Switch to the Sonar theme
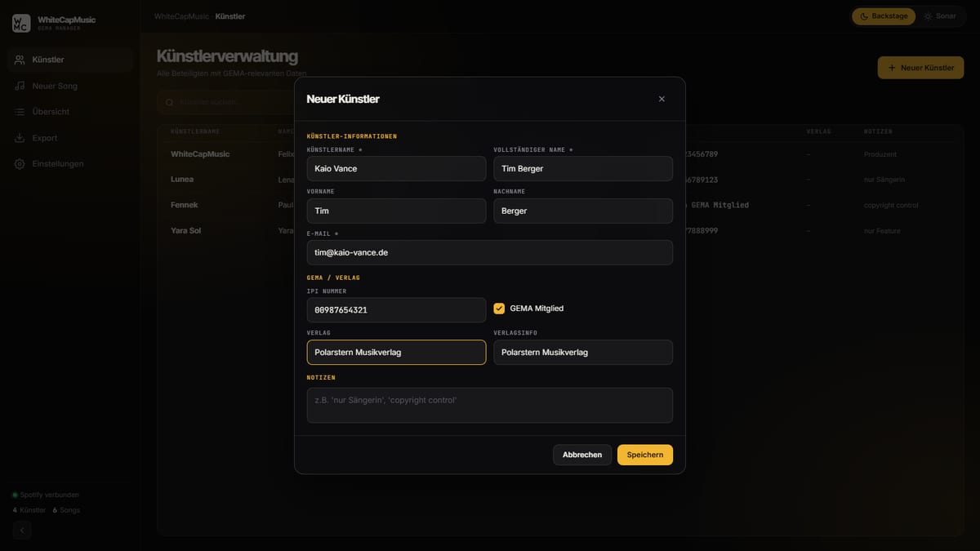 pos(939,16)
